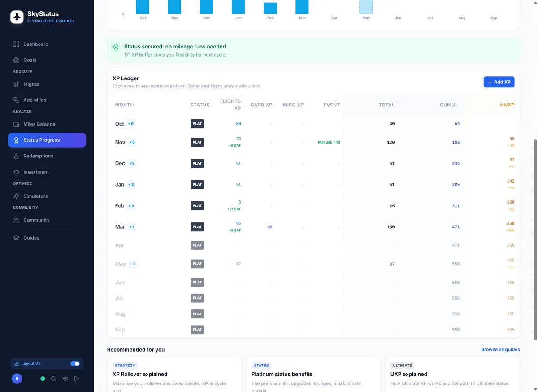538x392 pixels.
Task: Open search with the magnifier icon
Action: tap(53, 379)
